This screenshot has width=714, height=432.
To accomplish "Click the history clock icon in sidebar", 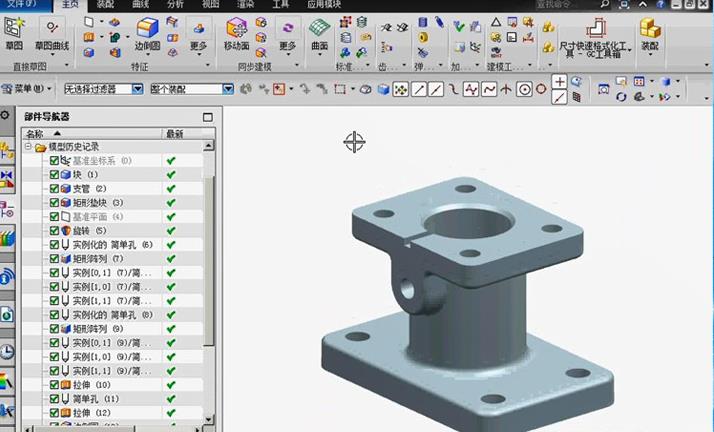I will click(x=7, y=352).
